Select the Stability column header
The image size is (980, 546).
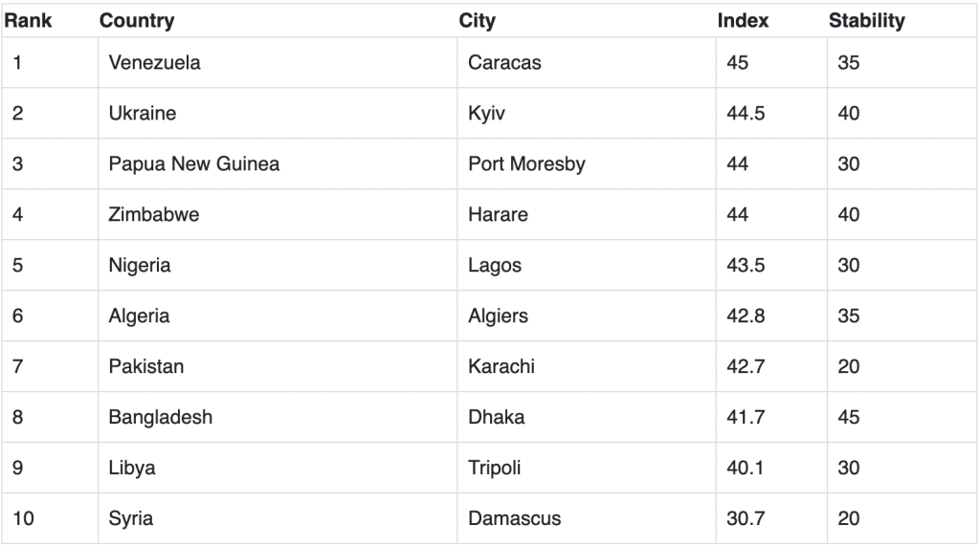[866, 21]
